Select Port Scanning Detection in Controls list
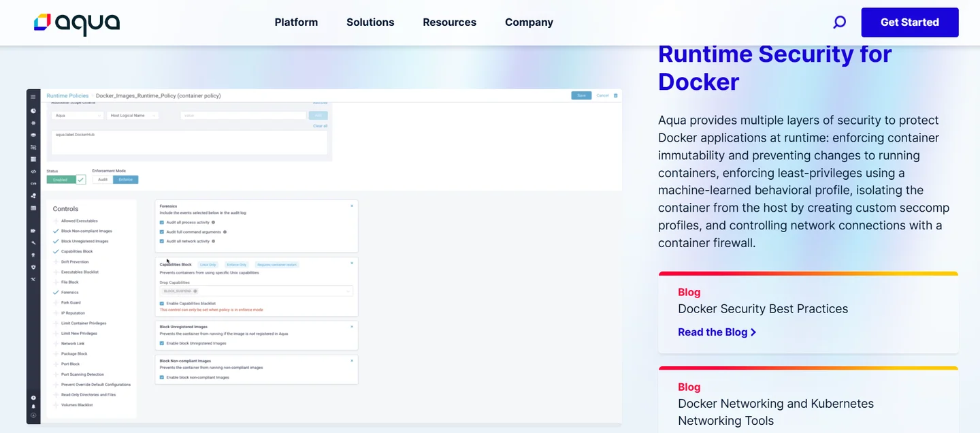980x433 pixels. tap(82, 374)
